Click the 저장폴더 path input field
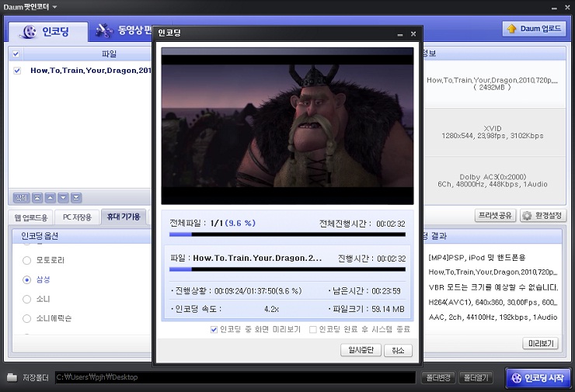The height and width of the screenshot is (392, 575). [x=235, y=377]
